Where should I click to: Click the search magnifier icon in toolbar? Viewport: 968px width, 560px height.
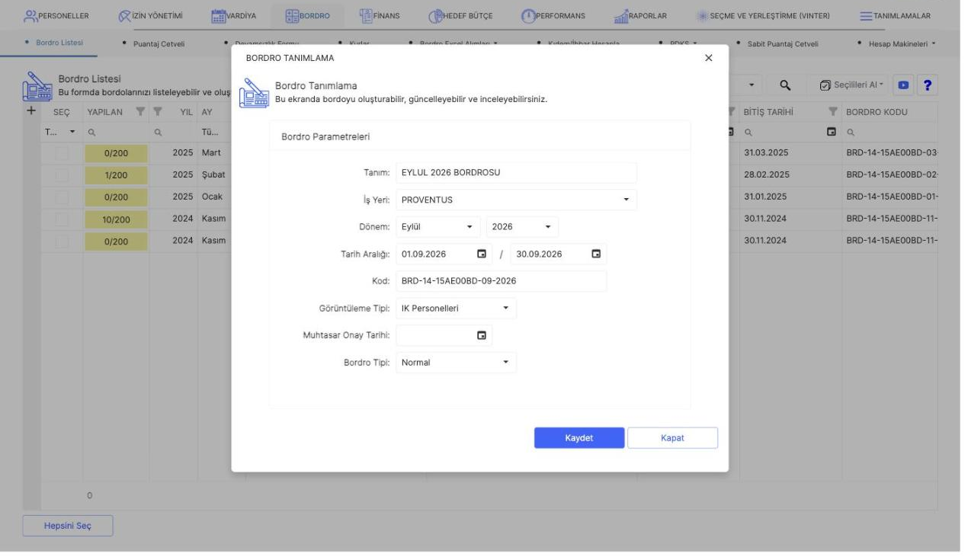click(x=784, y=84)
